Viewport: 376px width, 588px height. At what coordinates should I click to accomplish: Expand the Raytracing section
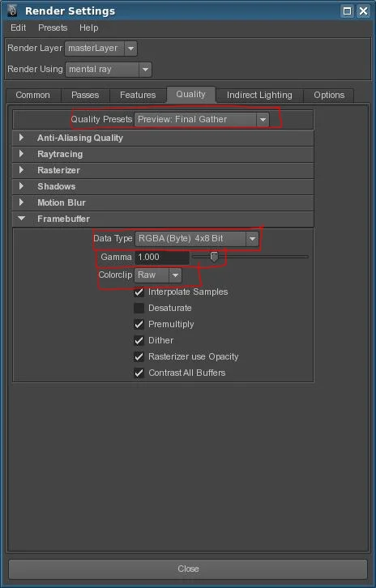coord(163,154)
